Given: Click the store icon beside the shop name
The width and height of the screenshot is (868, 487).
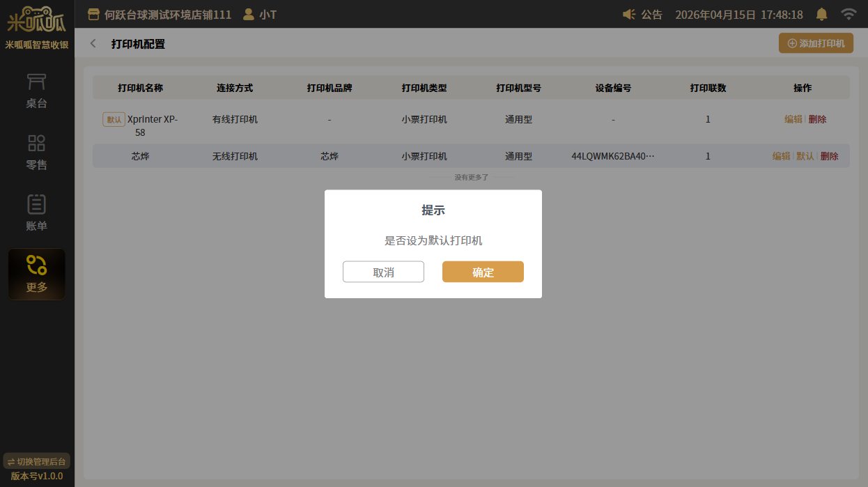Looking at the screenshot, I should point(93,15).
